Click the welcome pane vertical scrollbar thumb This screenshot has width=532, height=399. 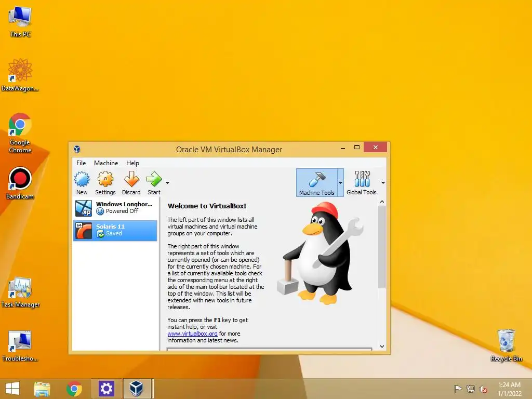click(x=382, y=247)
